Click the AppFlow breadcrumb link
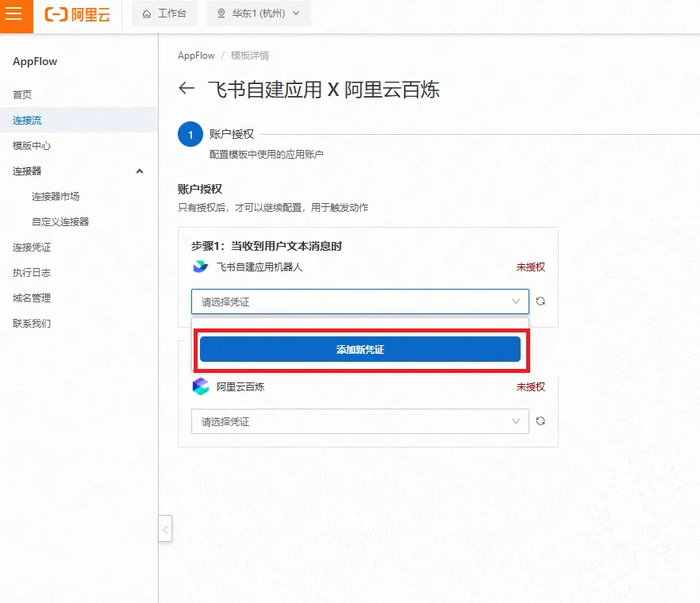This screenshot has width=700, height=603. coord(196,56)
